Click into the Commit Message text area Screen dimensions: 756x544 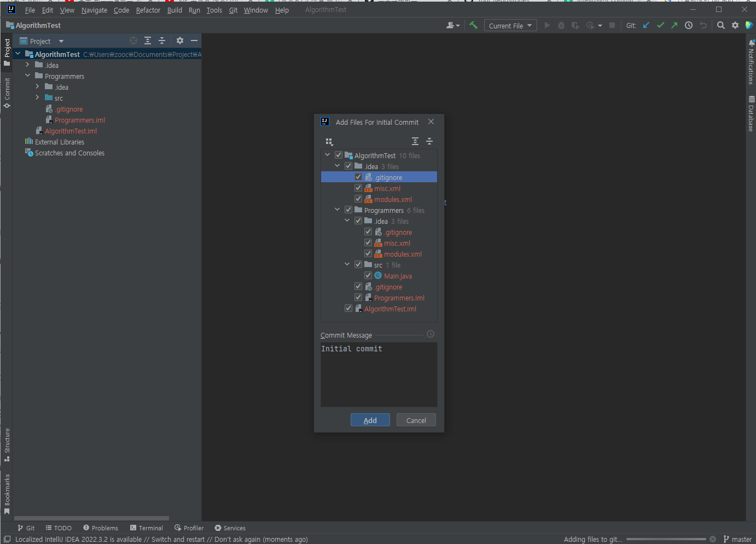click(379, 375)
